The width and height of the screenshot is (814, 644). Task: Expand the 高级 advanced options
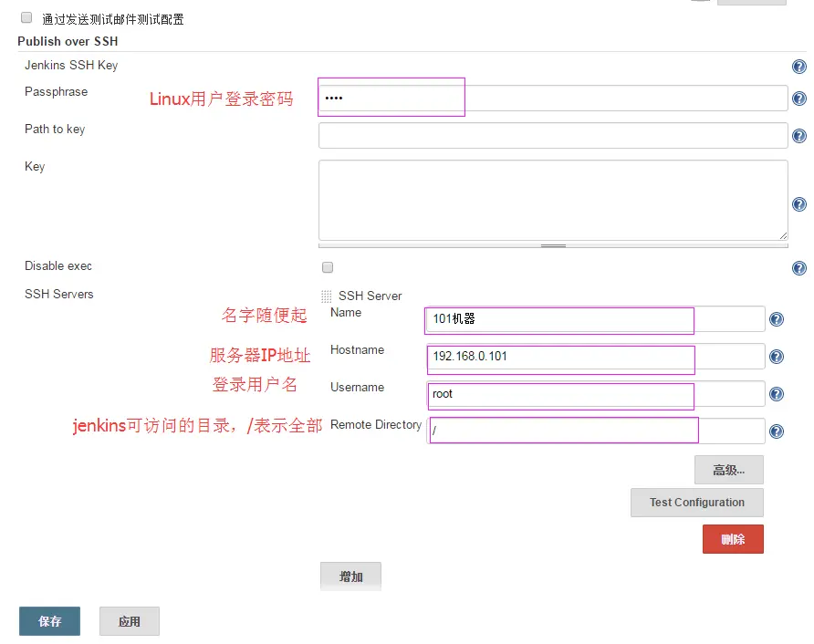tap(729, 470)
